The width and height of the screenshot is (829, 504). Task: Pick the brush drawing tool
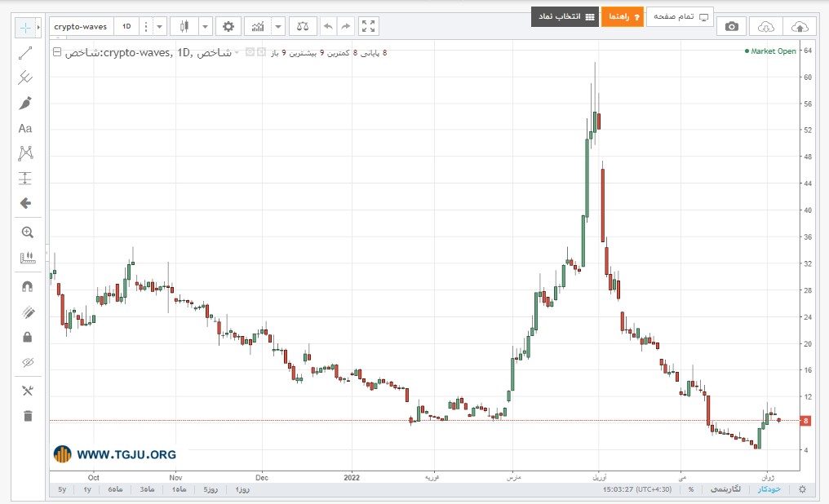click(x=24, y=103)
